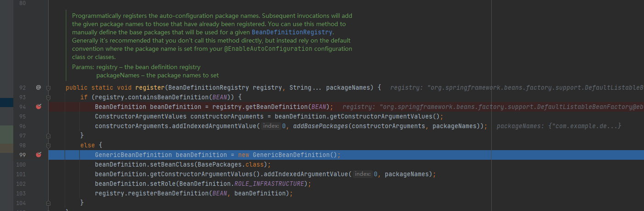
Task: Toggle a breakpoint in the gutter at line 96
Action: (39, 126)
